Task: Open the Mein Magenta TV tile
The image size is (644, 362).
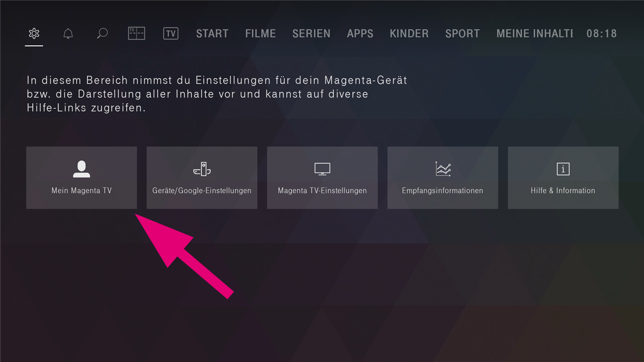Action: 81,177
